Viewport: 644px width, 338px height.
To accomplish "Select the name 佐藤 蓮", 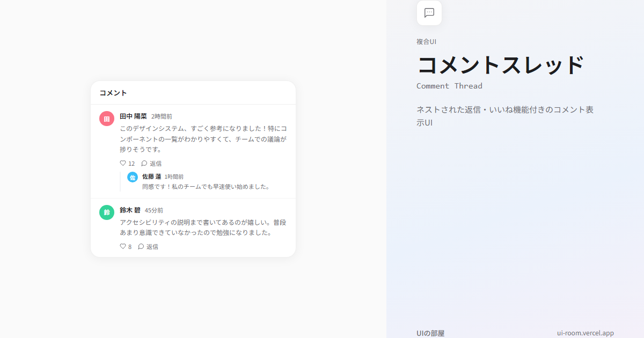I will point(152,177).
